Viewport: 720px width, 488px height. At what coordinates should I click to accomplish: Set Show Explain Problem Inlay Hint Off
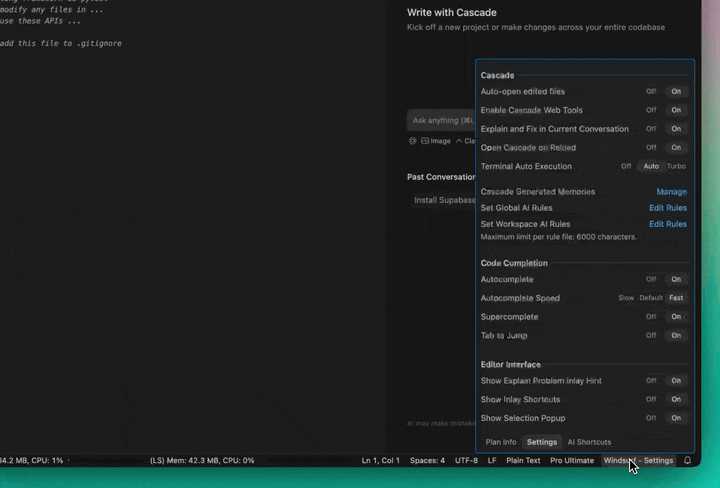coord(651,381)
